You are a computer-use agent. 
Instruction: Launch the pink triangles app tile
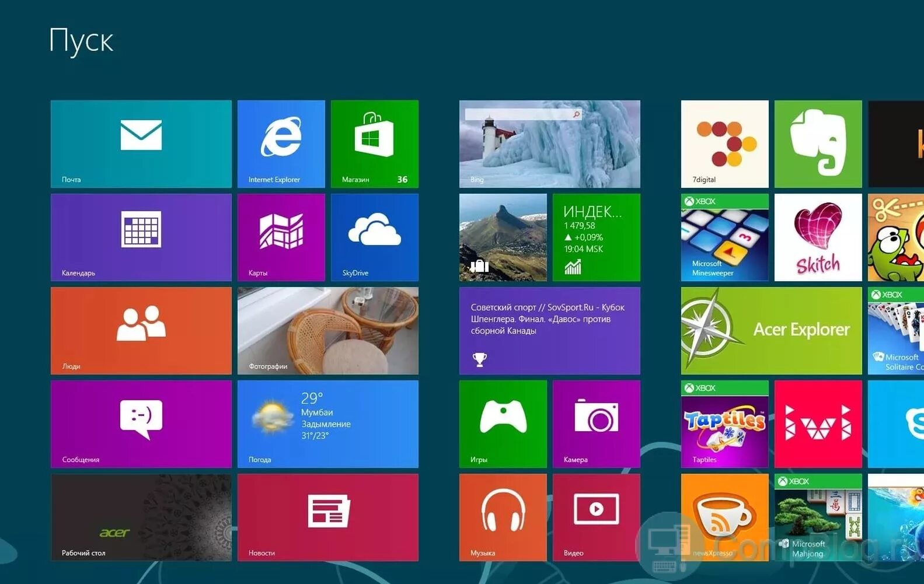click(818, 424)
